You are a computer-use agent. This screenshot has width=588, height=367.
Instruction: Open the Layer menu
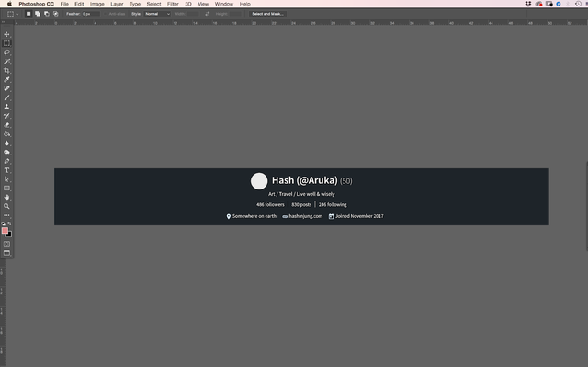tap(117, 4)
